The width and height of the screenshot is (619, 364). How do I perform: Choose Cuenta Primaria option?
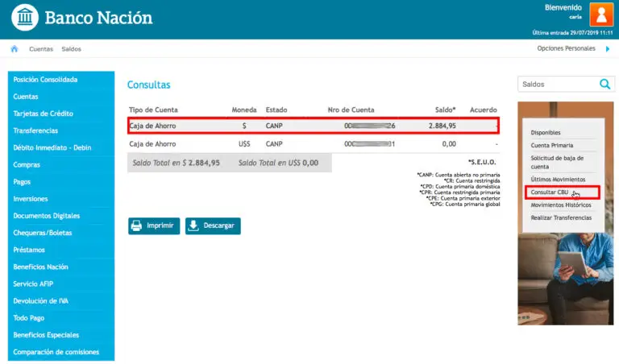click(x=552, y=145)
